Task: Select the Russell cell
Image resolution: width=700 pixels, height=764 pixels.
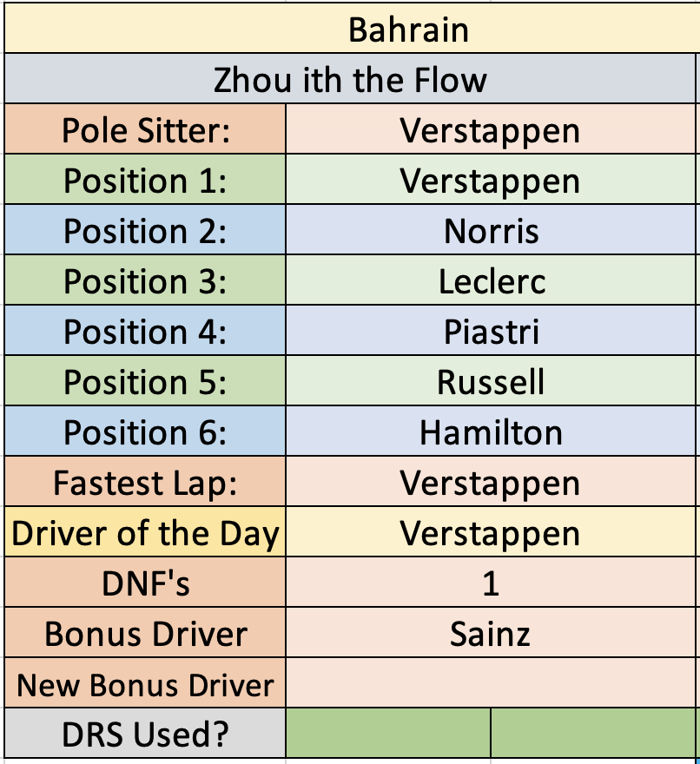Action: pyautogui.click(x=491, y=380)
